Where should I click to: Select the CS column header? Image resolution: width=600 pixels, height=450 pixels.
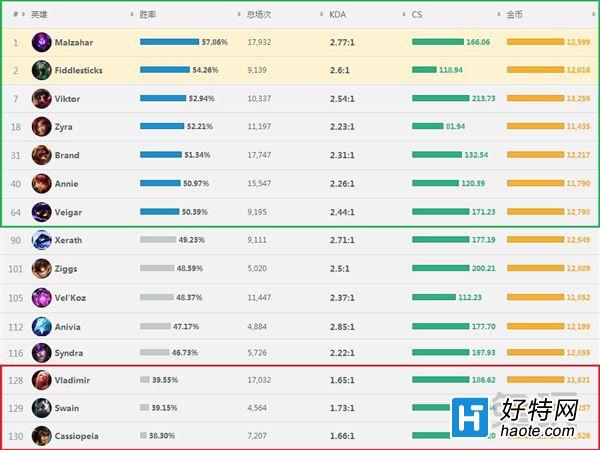(x=417, y=15)
